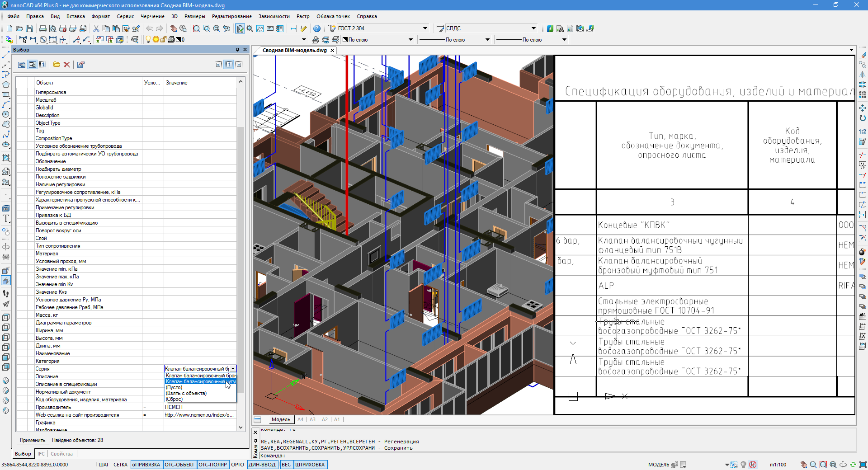
Task: Select the Cut tool on the toolbar
Action: coord(96,28)
